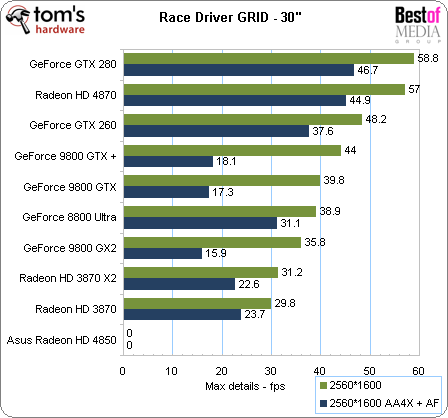This screenshot has height=418, width=448.
Task: Select the GeForce GTX 280 label
Action: 73,64
